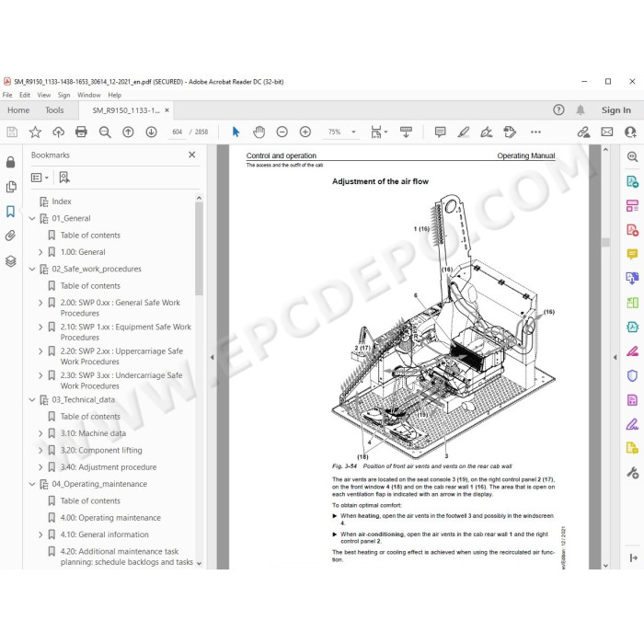Expand 4.10: General information bookmark
The height and width of the screenshot is (644, 644).
click(40, 535)
